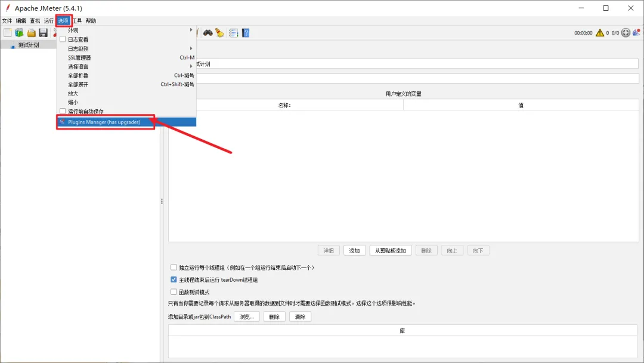Enable 独立运行每个线程组 checkbox
This screenshot has height=363, width=644.
pyautogui.click(x=174, y=267)
